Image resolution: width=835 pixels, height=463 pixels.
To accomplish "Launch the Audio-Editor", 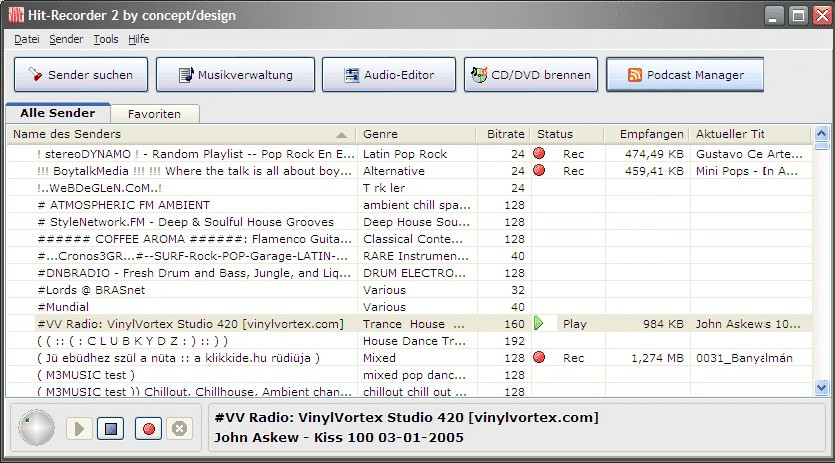I will coord(389,75).
